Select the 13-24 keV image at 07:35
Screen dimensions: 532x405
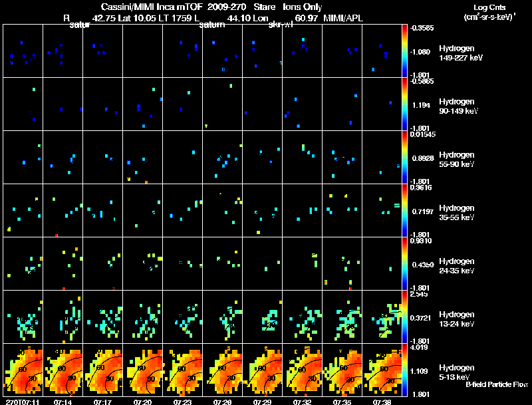click(342, 317)
